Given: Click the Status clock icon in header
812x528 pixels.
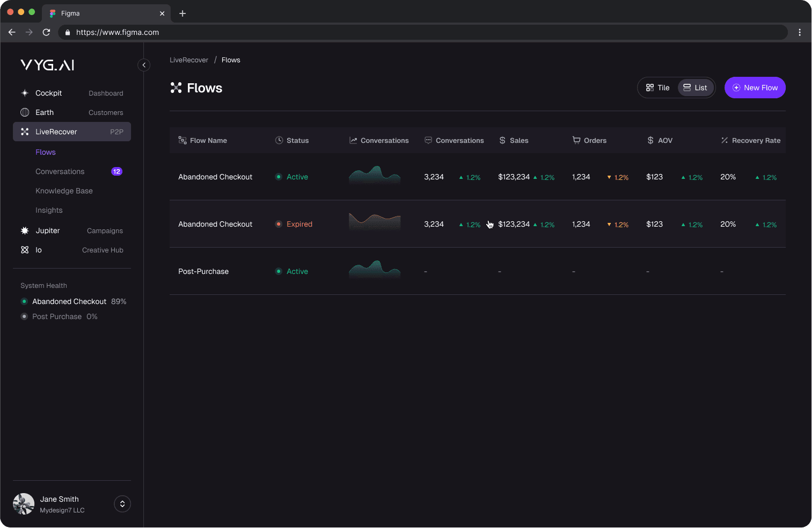Looking at the screenshot, I should pyautogui.click(x=279, y=140).
